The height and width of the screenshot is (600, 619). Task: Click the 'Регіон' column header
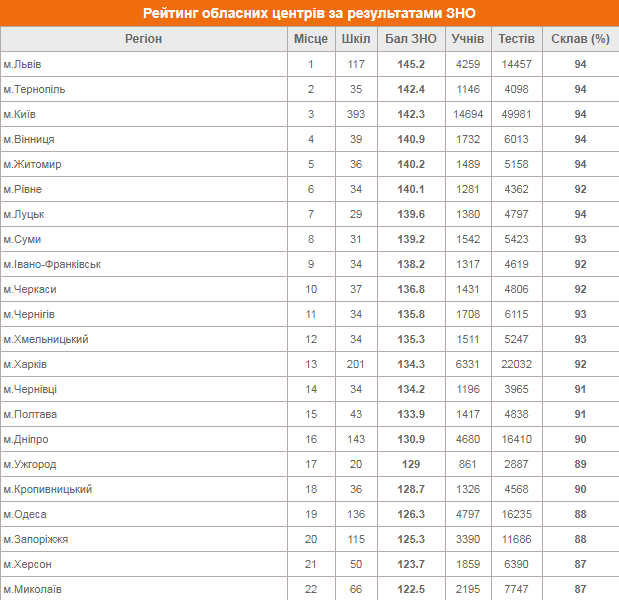[143, 39]
